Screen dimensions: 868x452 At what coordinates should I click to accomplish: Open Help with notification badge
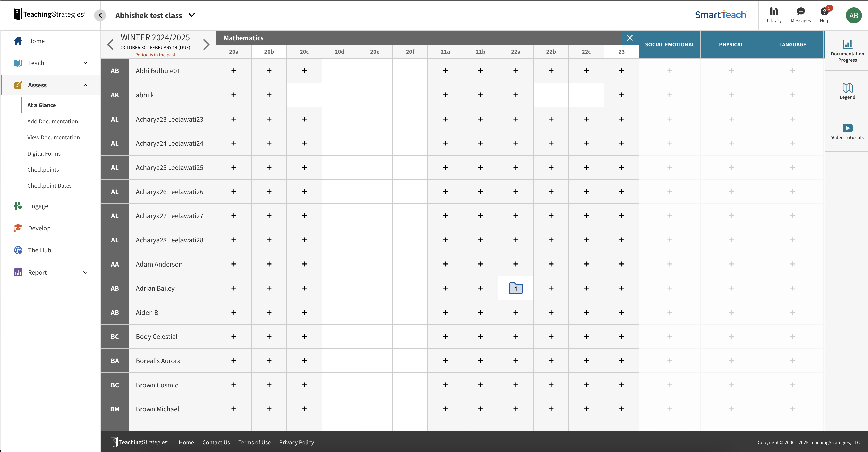click(825, 15)
